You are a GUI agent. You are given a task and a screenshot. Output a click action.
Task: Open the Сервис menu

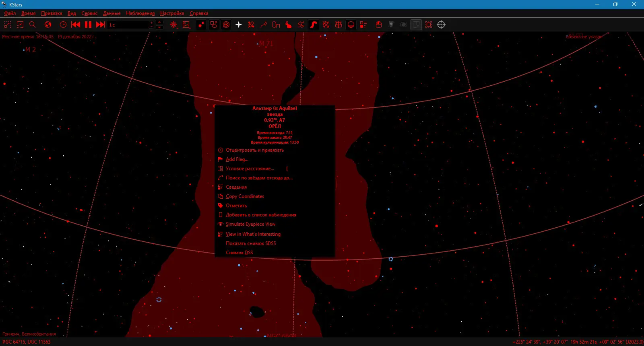click(89, 13)
